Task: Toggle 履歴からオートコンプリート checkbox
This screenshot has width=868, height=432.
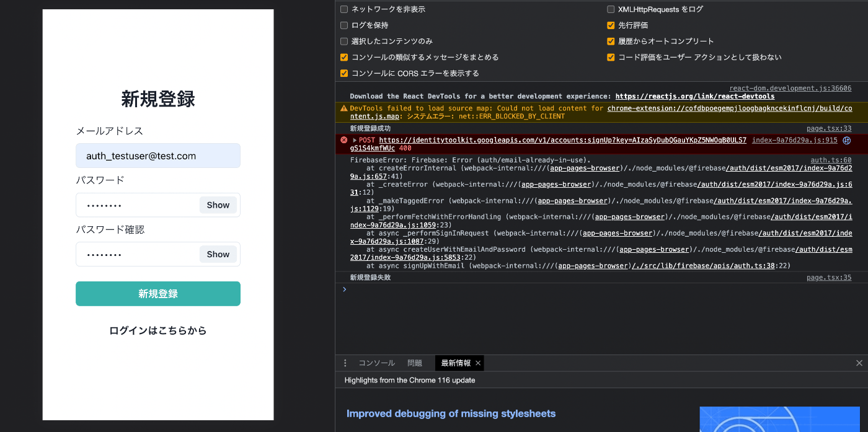Action: coord(611,42)
